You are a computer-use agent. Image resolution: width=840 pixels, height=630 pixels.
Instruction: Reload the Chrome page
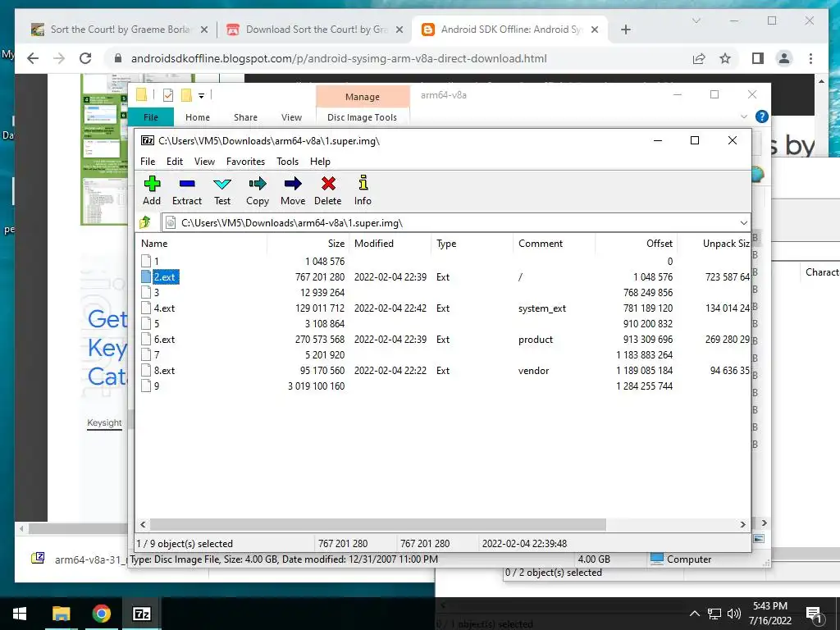pos(85,58)
